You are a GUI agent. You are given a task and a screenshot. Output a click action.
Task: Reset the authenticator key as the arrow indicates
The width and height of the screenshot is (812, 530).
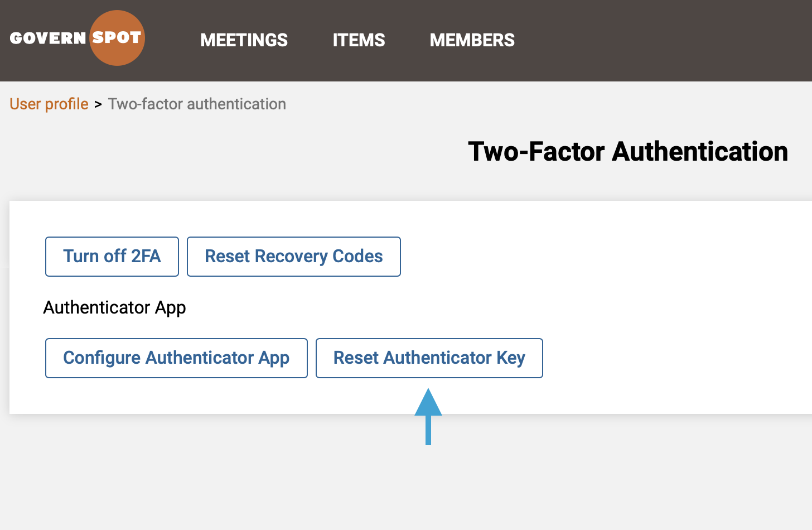coord(429,358)
